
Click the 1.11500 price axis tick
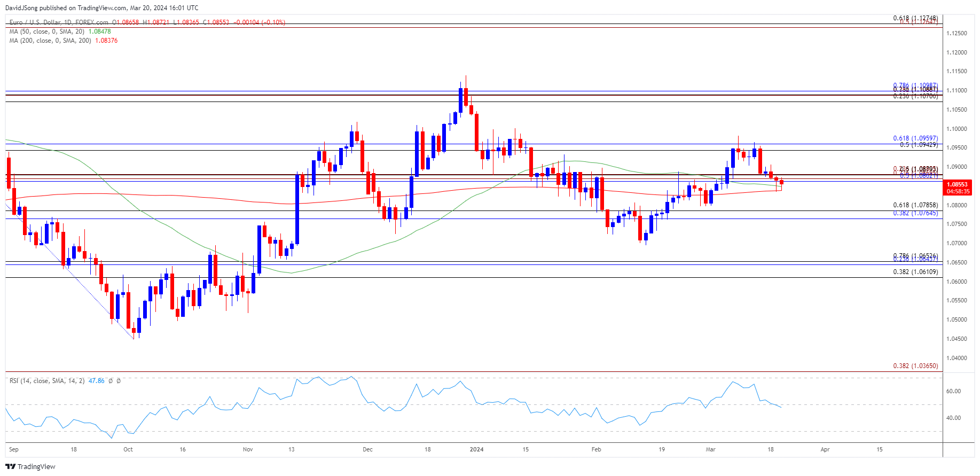pyautogui.click(x=957, y=71)
